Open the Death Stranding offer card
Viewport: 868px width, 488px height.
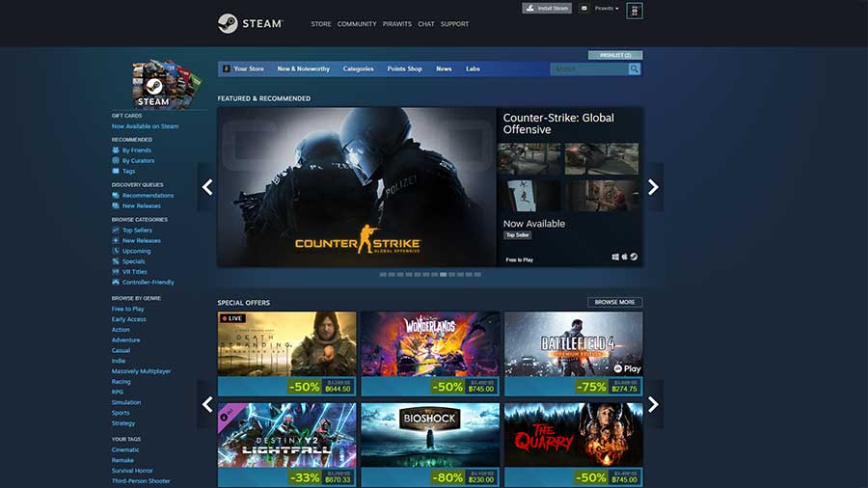tap(286, 354)
